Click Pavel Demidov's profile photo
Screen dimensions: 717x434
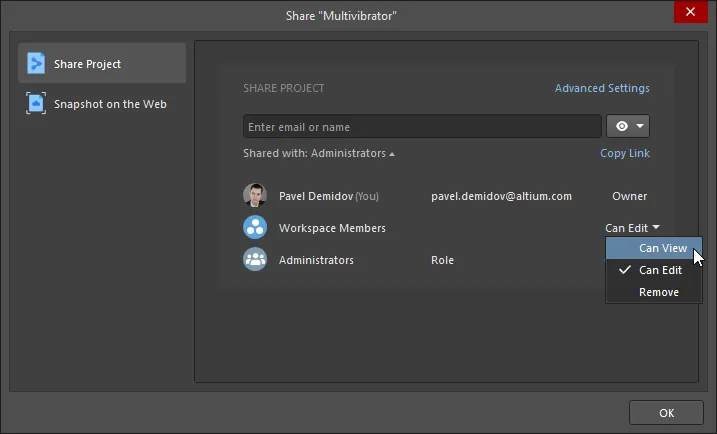point(255,195)
